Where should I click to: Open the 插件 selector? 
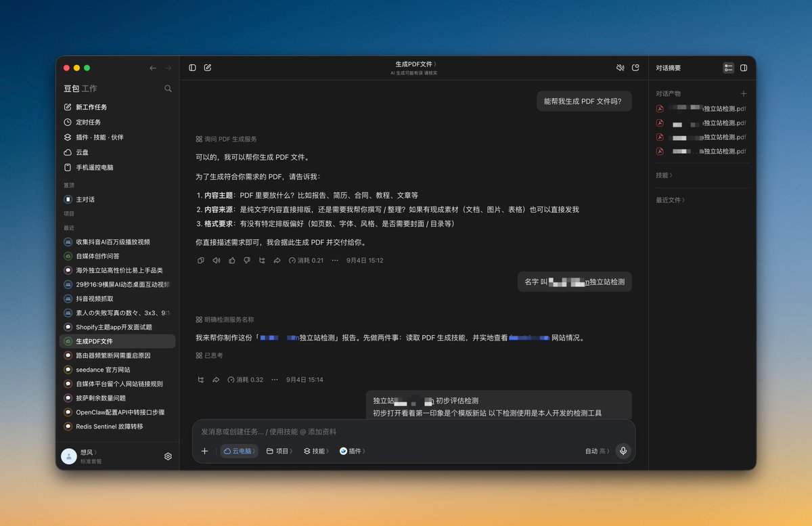click(352, 451)
